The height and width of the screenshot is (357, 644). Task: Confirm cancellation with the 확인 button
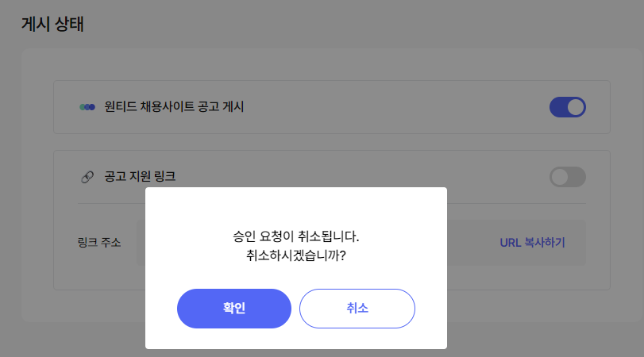tap(234, 309)
